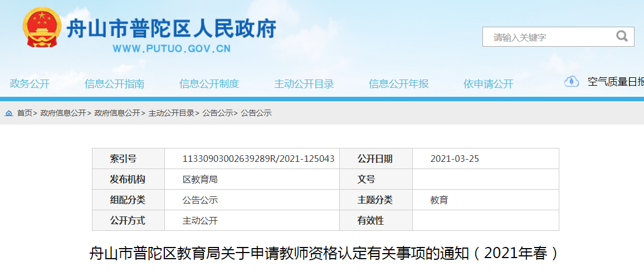Image resolution: width=644 pixels, height=272 pixels.
Task: Select the index number 11330903002639289R/2021-125043
Action: click(x=258, y=159)
